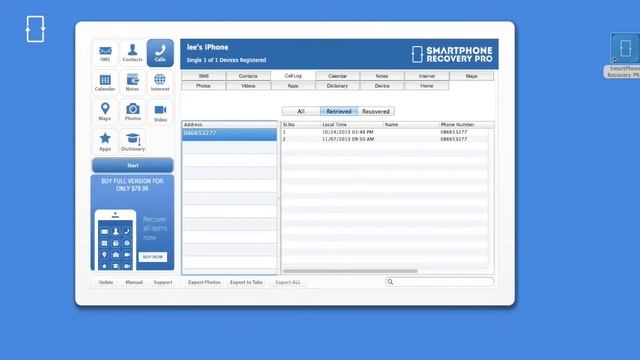Viewport: 640px width, 360px height.
Task: Switch to the Contacts tab
Action: [248, 76]
